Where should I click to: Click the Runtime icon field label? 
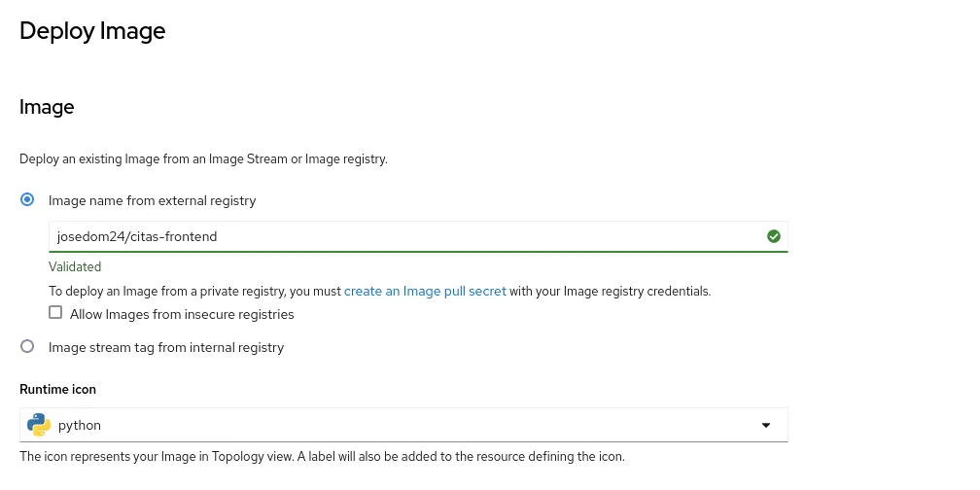pos(57,389)
